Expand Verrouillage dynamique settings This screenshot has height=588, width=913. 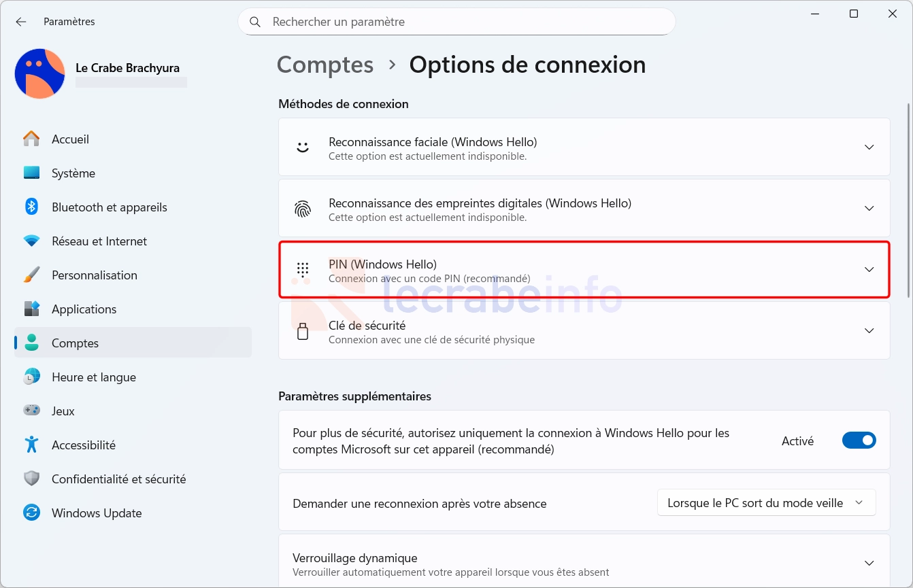coord(584,563)
